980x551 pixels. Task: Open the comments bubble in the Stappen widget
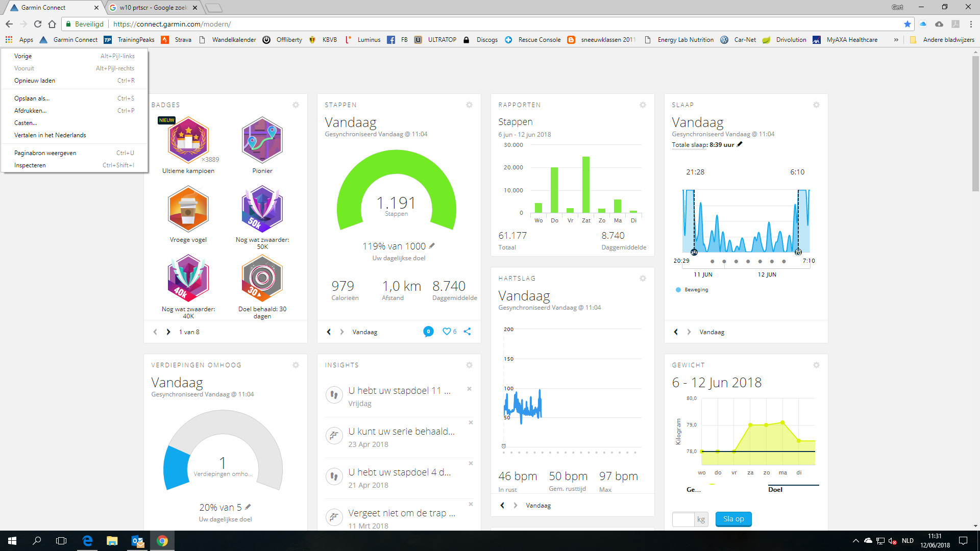click(x=428, y=332)
